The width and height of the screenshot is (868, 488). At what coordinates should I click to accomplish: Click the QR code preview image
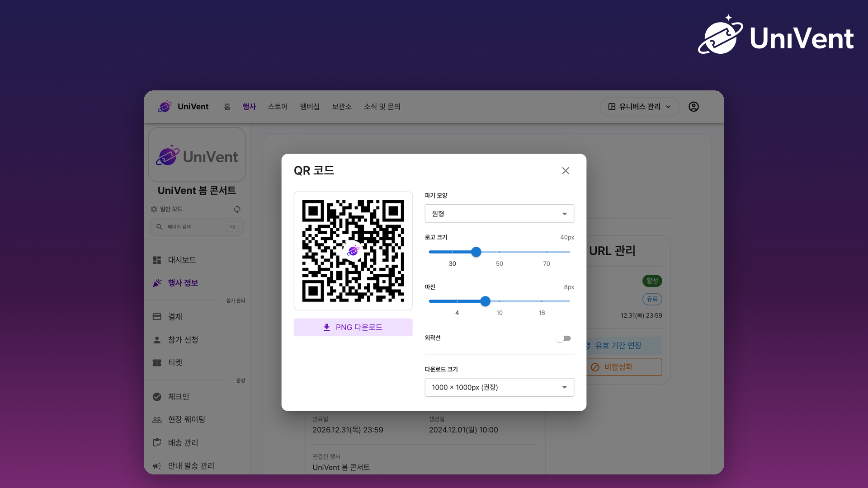pos(353,251)
